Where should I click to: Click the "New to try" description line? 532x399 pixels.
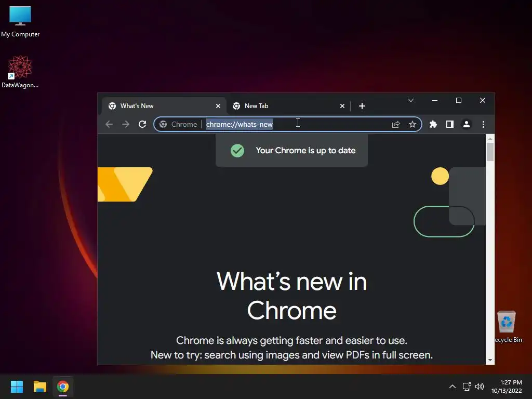pos(292,355)
